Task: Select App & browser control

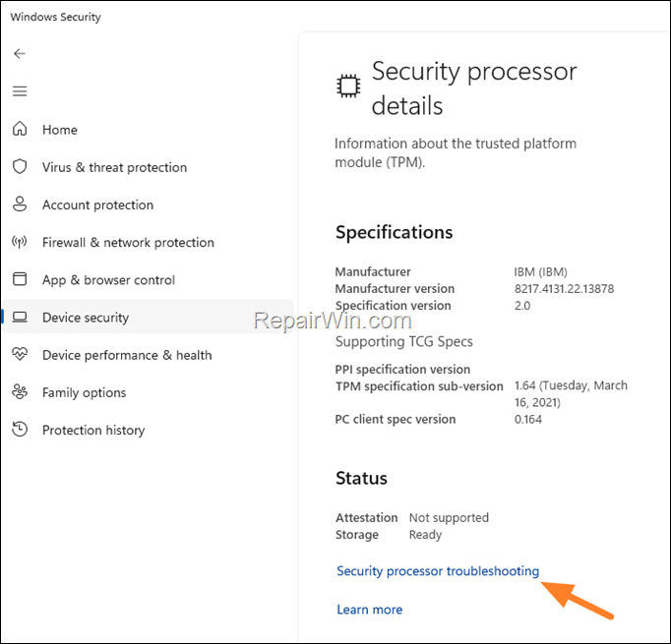Action: pos(108,280)
